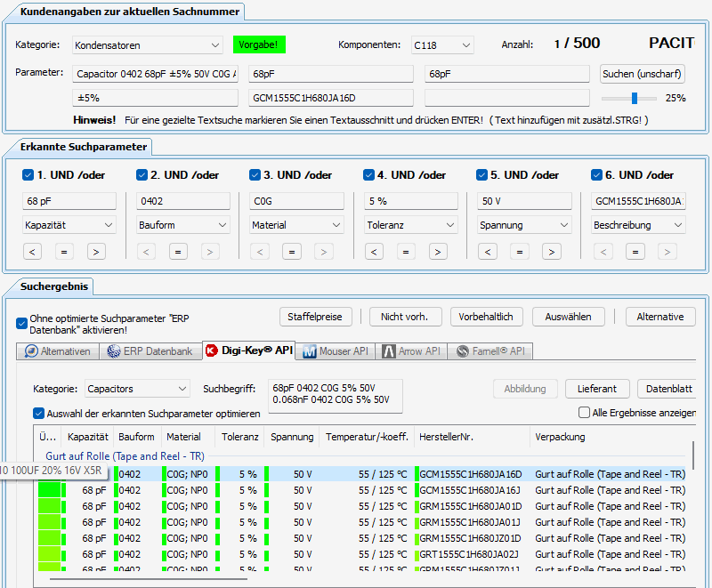Open the Komponenten C118 dropdown
Screen dimensions: 712x588
(x=442, y=45)
